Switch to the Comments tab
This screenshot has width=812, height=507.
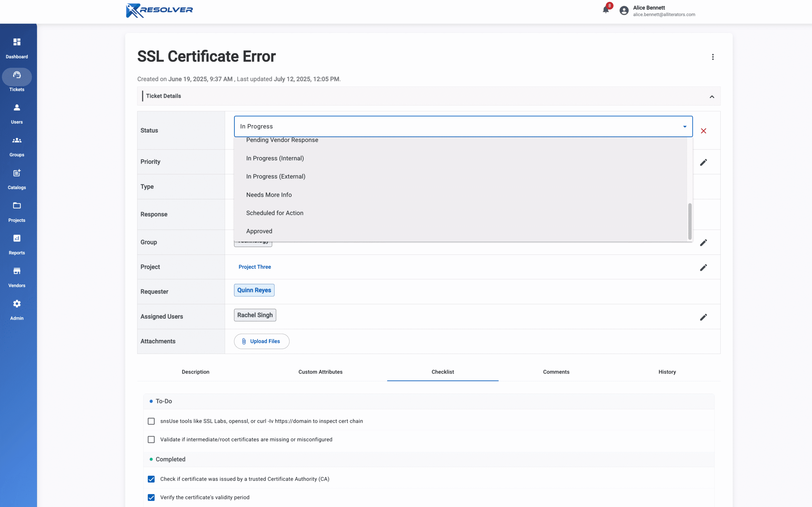[556, 372]
